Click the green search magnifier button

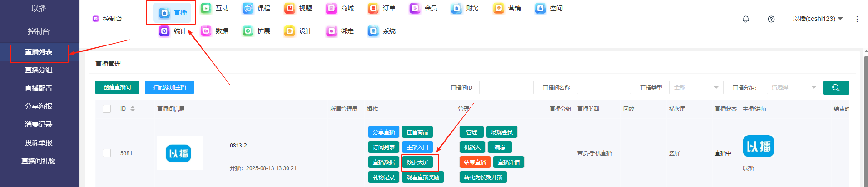pyautogui.click(x=836, y=88)
